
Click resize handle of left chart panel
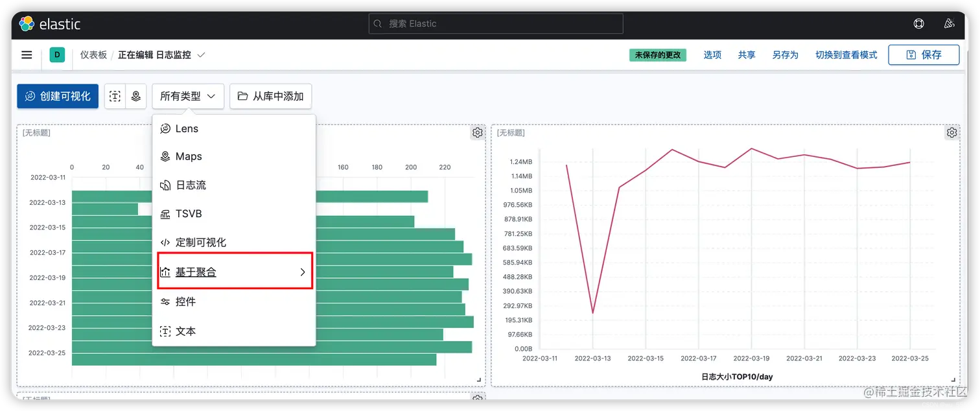pyautogui.click(x=480, y=380)
